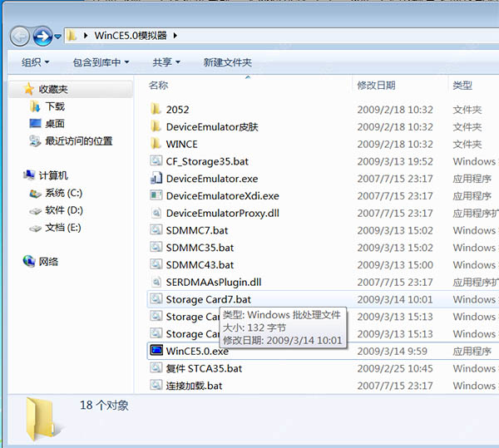Viewport: 499px width, 448px height.
Task: Click 文件夹 type in the 2052 row
Action: click(x=467, y=110)
